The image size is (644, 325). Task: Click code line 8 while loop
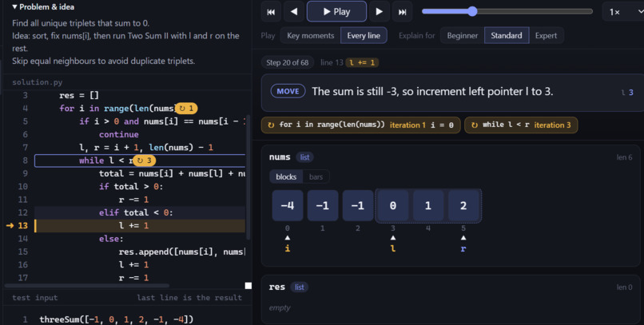pyautogui.click(x=140, y=161)
